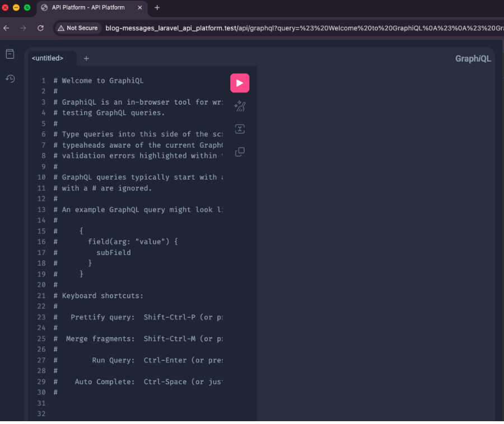This screenshot has width=504, height=424.
Task: Go forward in browser history
Action: (x=23, y=28)
